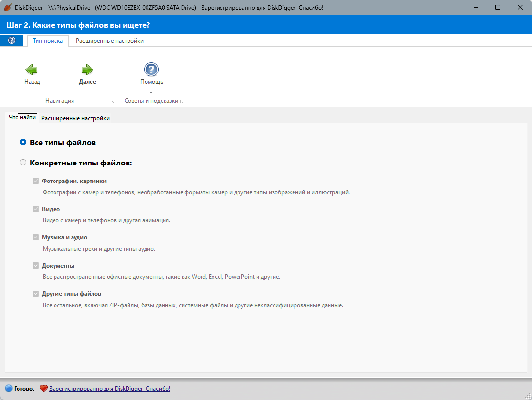Click the Советы и подсказки group label

(151, 101)
